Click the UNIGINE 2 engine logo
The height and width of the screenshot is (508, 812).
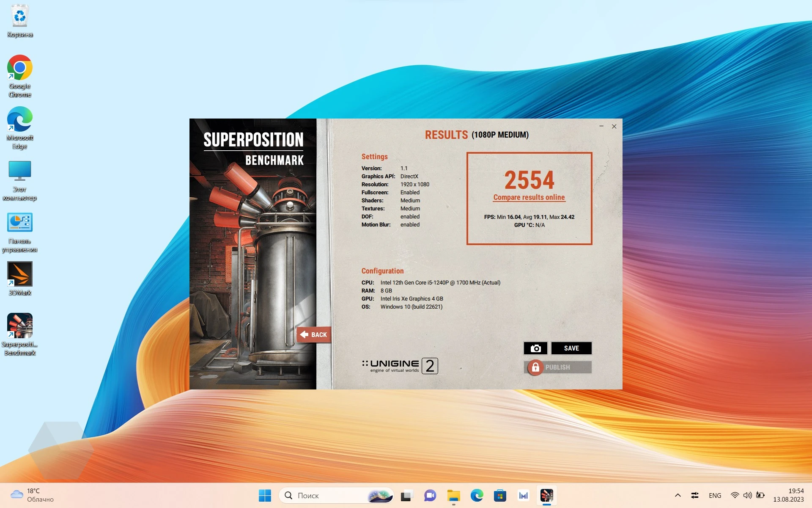400,366
